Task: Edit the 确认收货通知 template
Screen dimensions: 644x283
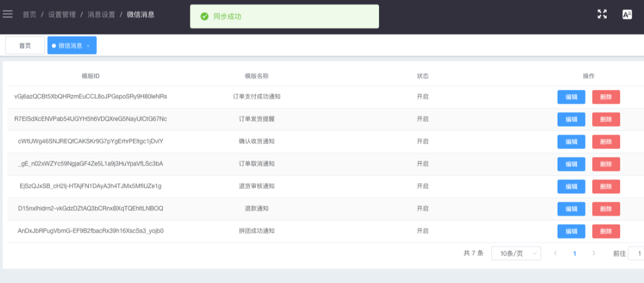Action: pyautogui.click(x=571, y=142)
